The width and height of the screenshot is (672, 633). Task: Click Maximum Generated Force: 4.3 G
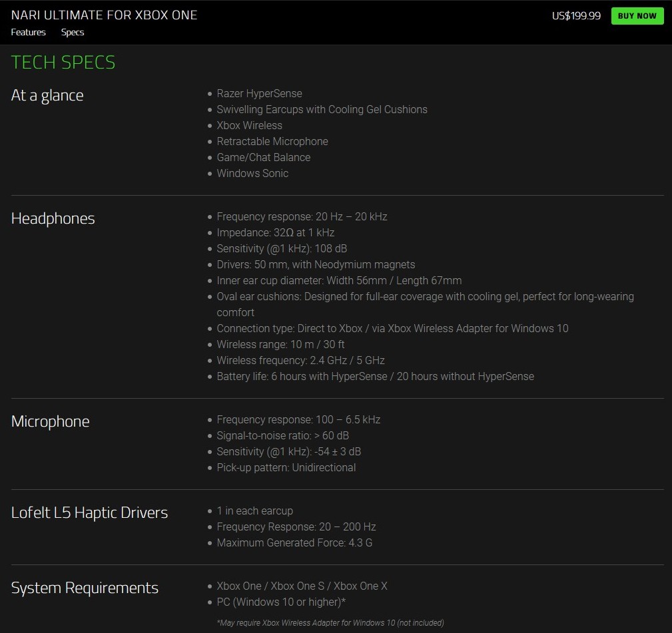point(294,542)
